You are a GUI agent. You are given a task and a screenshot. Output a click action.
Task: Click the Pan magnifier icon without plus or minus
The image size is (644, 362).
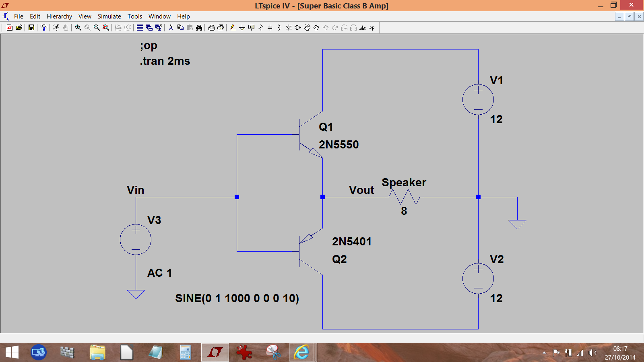[87, 28]
